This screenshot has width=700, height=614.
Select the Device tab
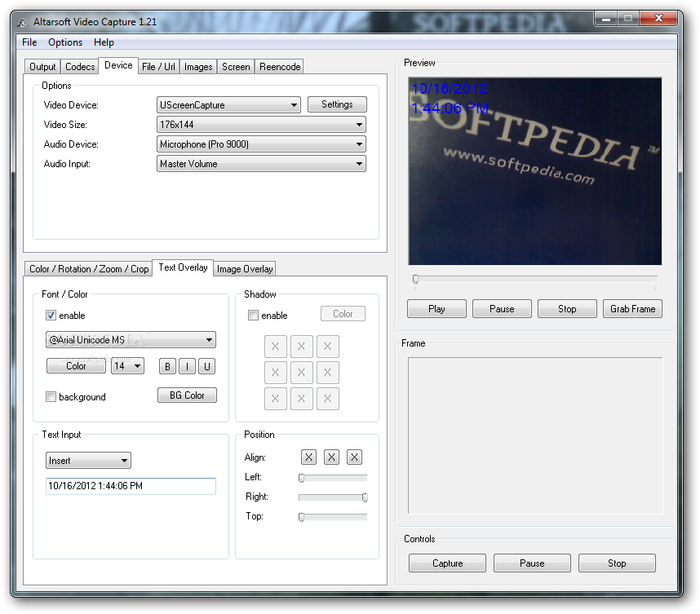point(118,65)
